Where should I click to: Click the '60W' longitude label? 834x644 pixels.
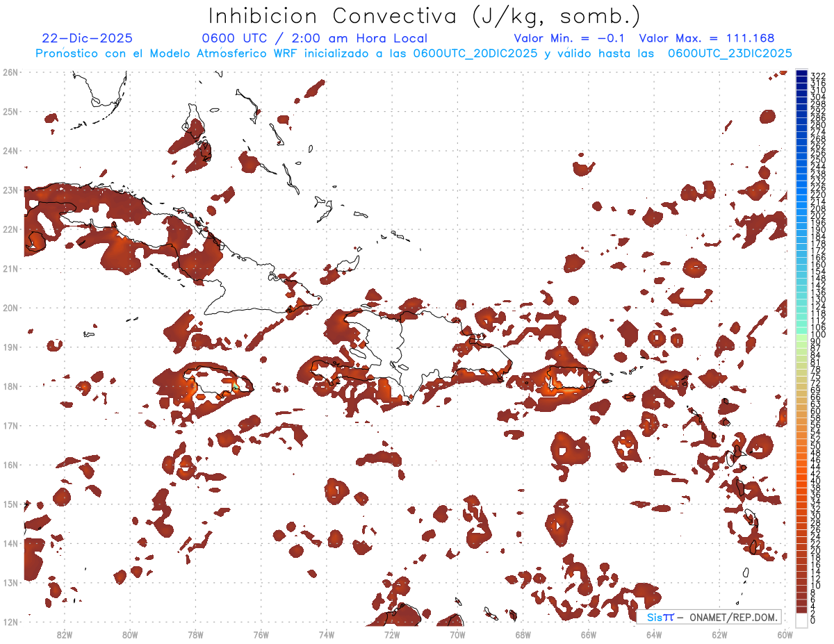[785, 635]
